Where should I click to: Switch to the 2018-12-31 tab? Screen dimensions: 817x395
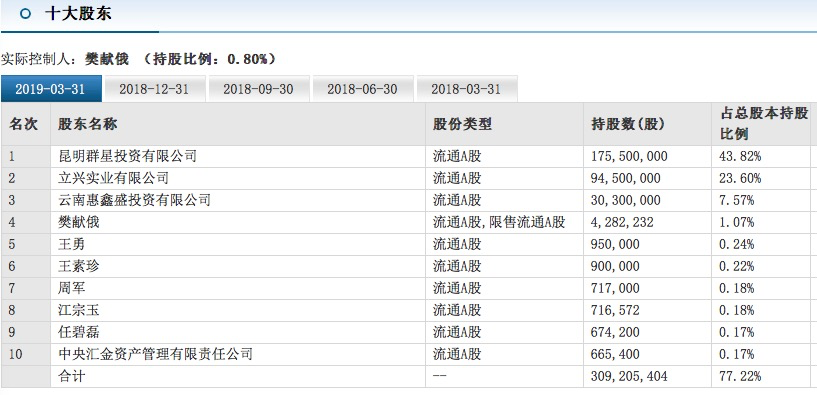click(x=154, y=89)
